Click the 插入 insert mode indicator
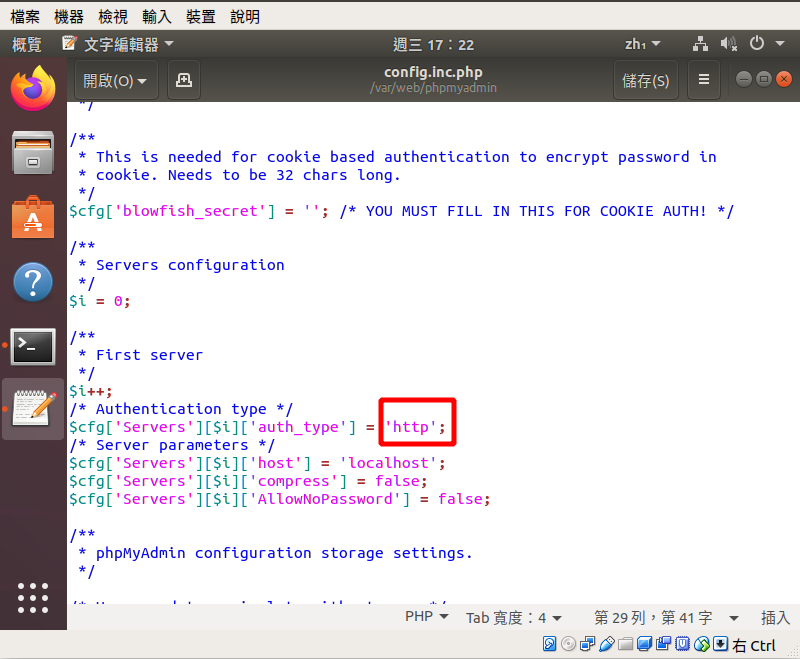 [774, 618]
